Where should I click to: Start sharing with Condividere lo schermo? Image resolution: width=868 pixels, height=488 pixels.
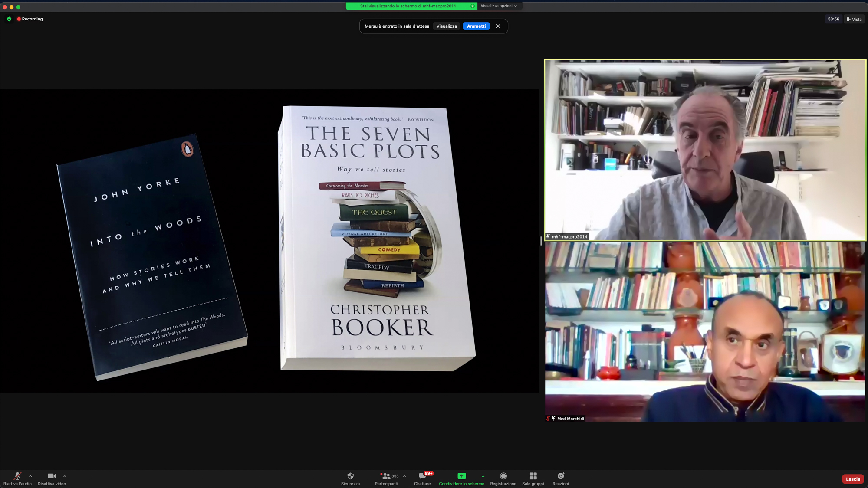[x=461, y=478]
